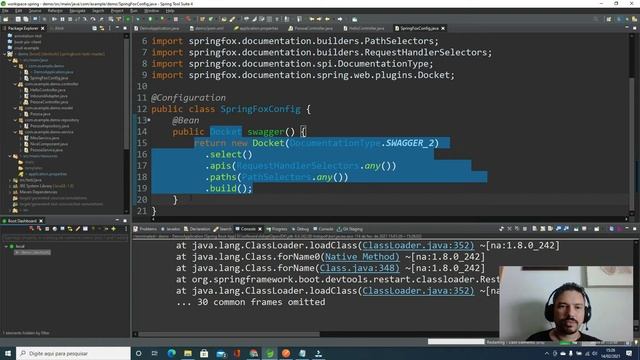This screenshot has width=640, height=360.
Task: Switch to HelloController.java editor tab
Action: 364,28
